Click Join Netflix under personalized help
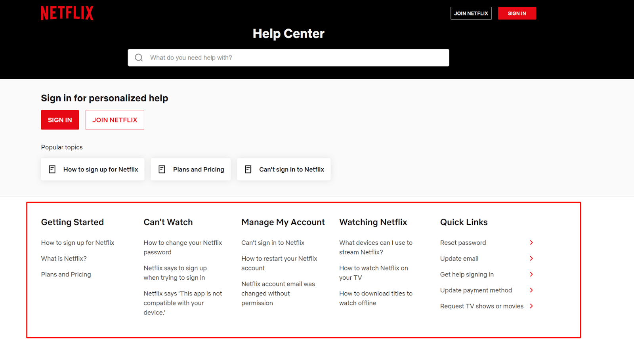Viewport: 634px width, 364px height. (x=115, y=120)
